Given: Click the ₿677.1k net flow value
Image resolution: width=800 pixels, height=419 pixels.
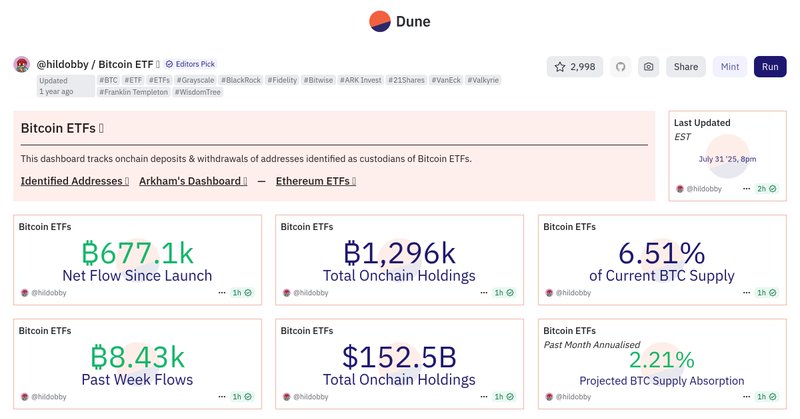Looking at the screenshot, I should (137, 253).
